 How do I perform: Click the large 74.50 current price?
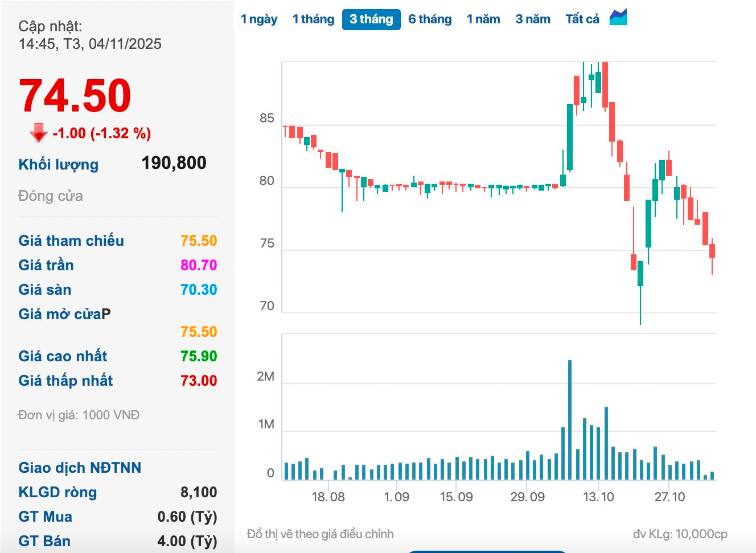[75, 96]
